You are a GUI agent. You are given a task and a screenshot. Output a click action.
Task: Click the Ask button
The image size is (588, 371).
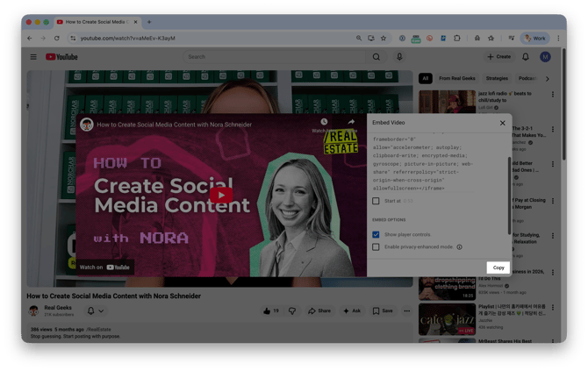[352, 310]
